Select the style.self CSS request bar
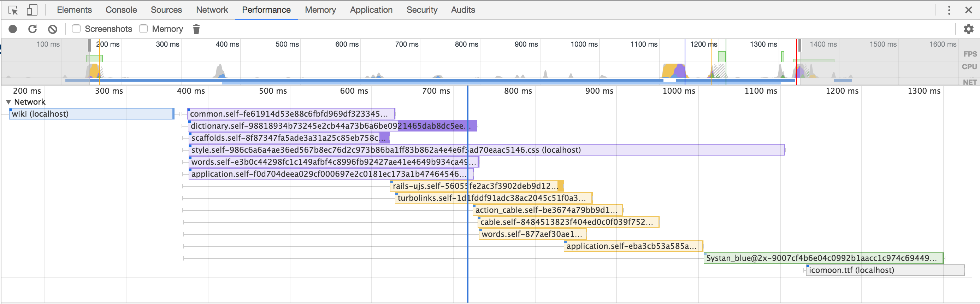 [x=486, y=150]
